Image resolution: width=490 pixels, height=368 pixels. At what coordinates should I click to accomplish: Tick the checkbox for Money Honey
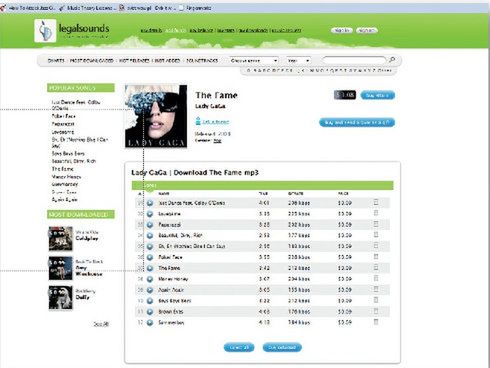[x=376, y=278]
